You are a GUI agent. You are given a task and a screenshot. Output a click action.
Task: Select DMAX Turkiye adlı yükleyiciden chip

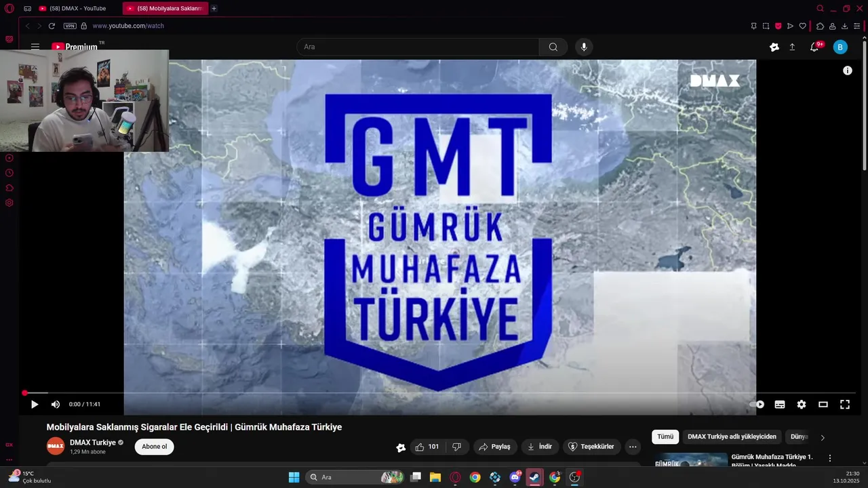(732, 437)
